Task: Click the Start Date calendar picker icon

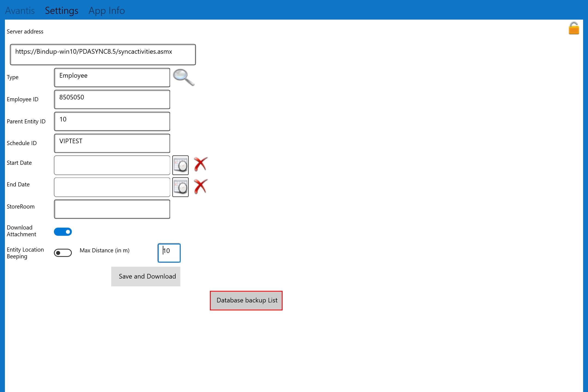Action: (x=180, y=166)
